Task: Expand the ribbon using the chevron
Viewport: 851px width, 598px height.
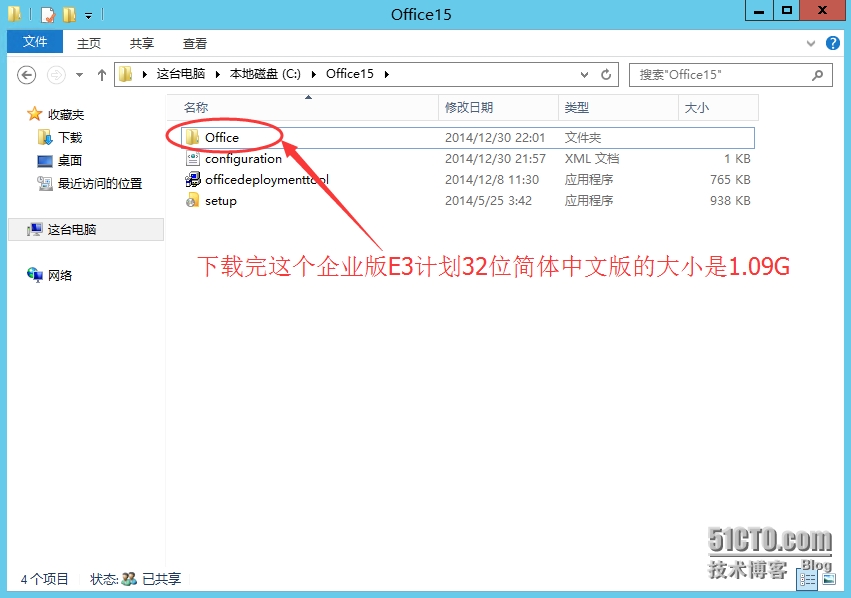Action: 811,43
